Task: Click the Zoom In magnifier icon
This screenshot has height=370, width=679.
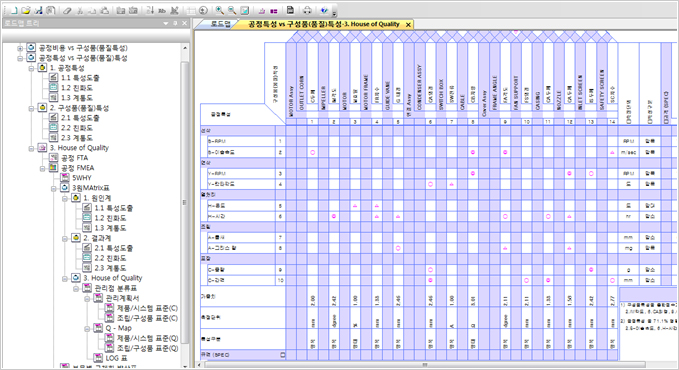Action: tap(220, 10)
